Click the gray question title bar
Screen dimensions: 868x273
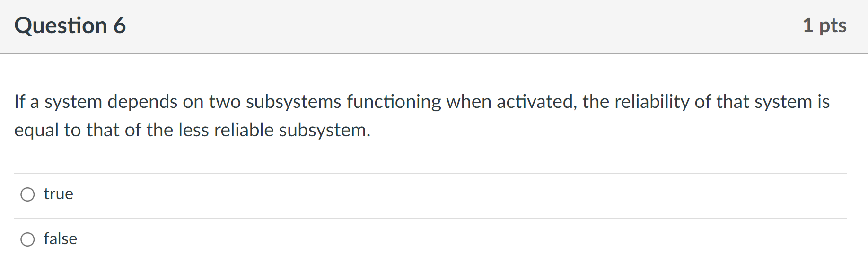(x=426, y=26)
